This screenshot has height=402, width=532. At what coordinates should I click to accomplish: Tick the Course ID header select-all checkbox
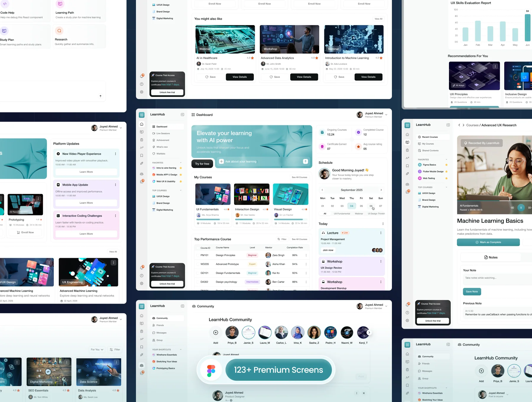click(198, 248)
